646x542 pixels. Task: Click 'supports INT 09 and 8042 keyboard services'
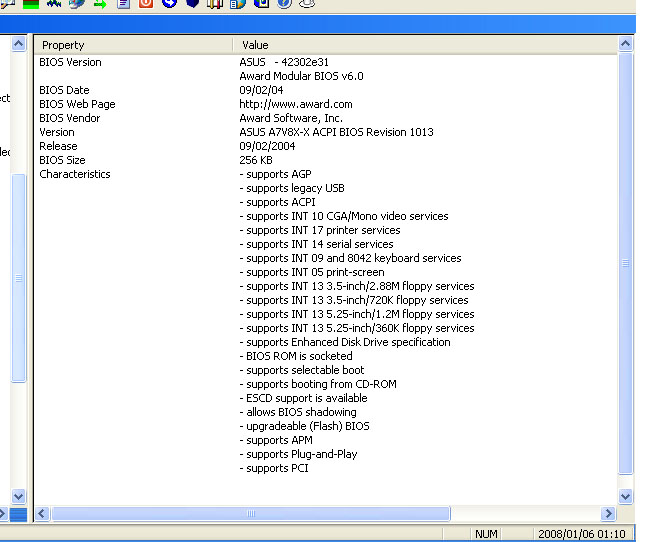click(x=350, y=258)
